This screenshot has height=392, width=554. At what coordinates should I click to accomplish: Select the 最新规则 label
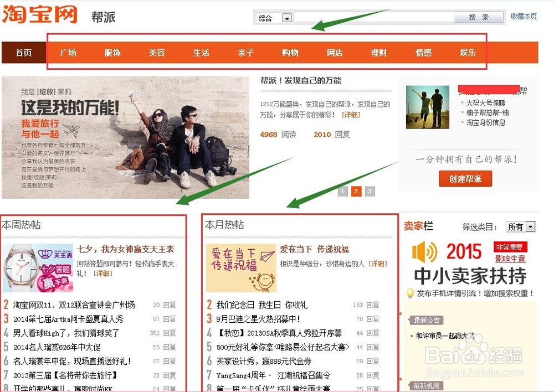coord(427,386)
